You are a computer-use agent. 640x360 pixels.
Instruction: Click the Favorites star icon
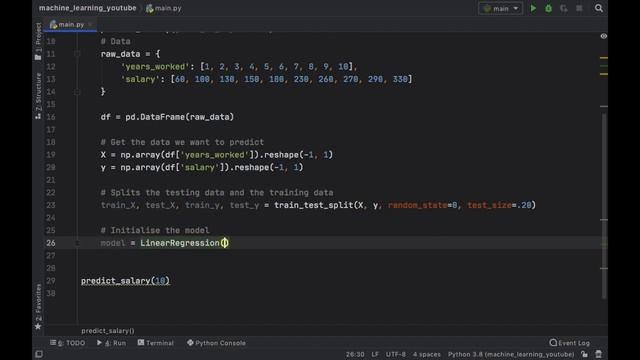click(x=38, y=327)
